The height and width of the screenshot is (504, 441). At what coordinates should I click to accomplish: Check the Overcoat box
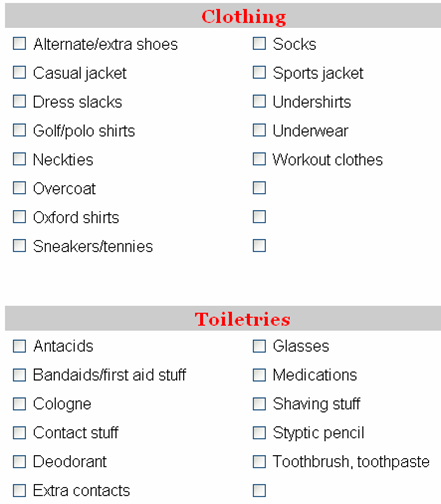19,188
